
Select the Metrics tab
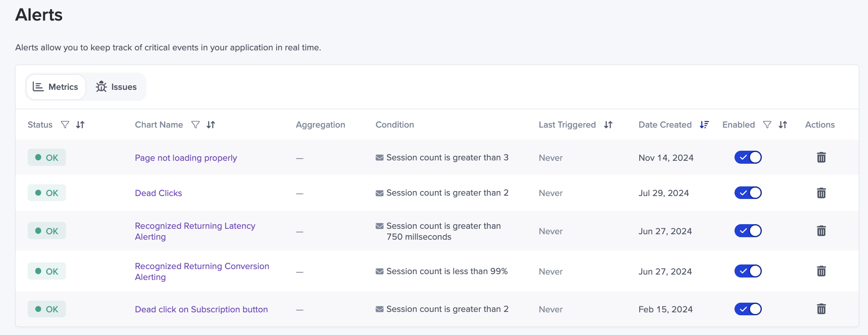(56, 87)
